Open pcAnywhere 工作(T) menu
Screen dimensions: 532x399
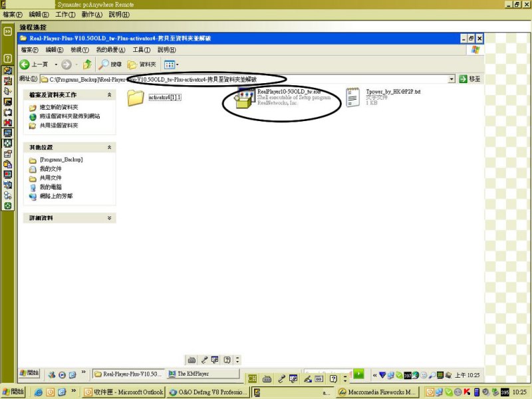(x=65, y=15)
